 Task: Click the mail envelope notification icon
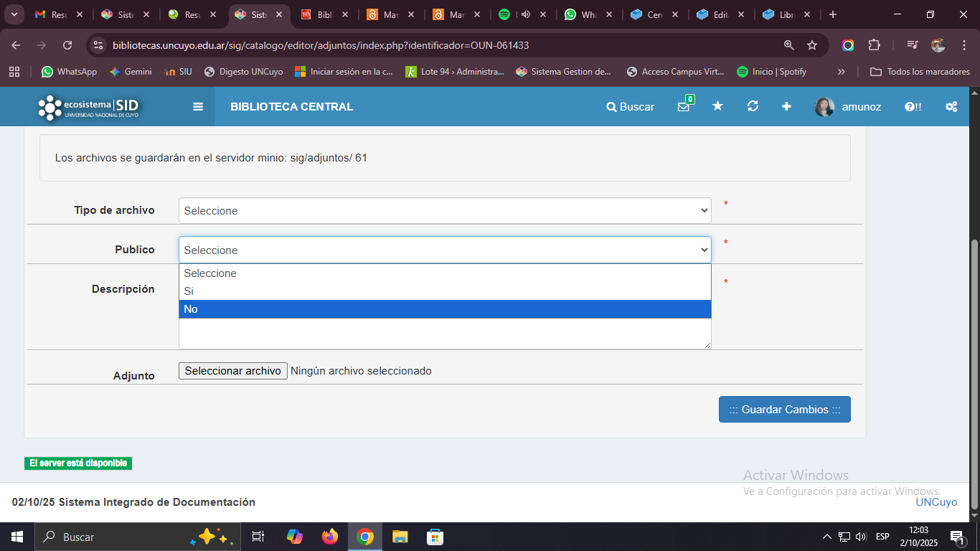683,107
